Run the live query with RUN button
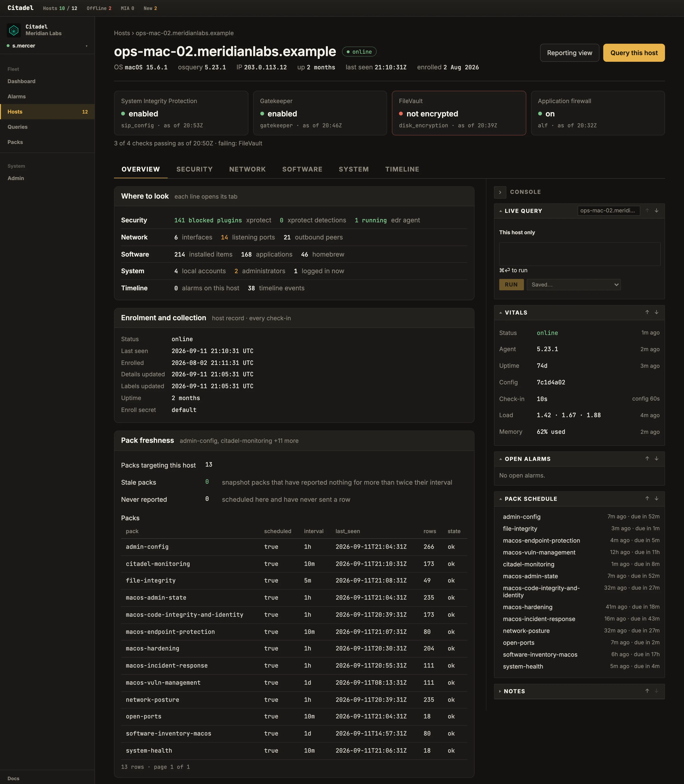Image resolution: width=684 pixels, height=784 pixels. click(512, 285)
